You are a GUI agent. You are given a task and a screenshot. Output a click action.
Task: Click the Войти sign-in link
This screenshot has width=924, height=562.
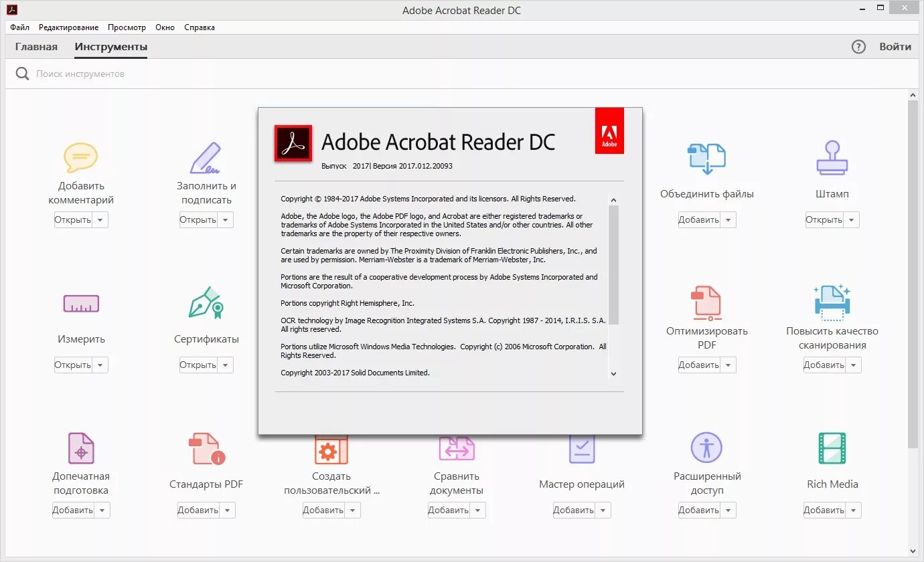click(895, 47)
